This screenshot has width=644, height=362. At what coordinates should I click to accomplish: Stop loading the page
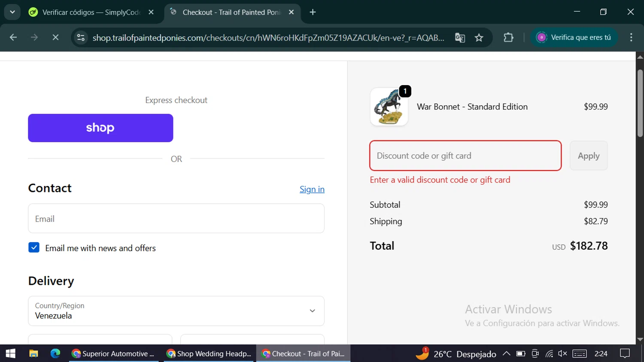pos(55,38)
